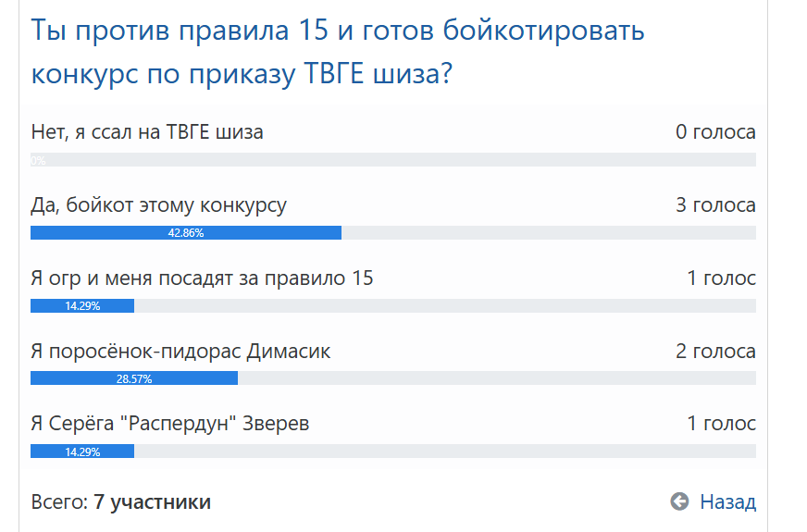Open the poll title link about правило 15

pyautogui.click(x=338, y=52)
